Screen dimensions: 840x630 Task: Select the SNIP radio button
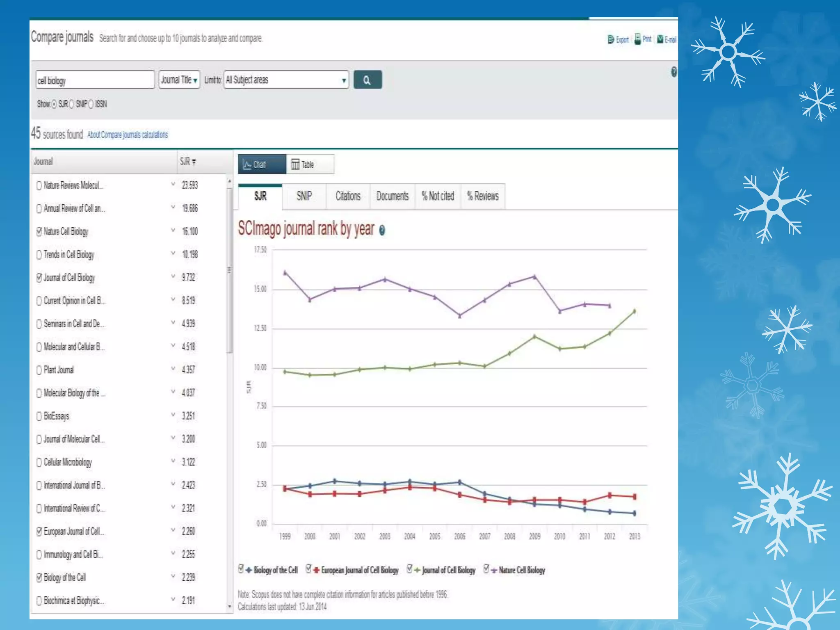coord(72,104)
